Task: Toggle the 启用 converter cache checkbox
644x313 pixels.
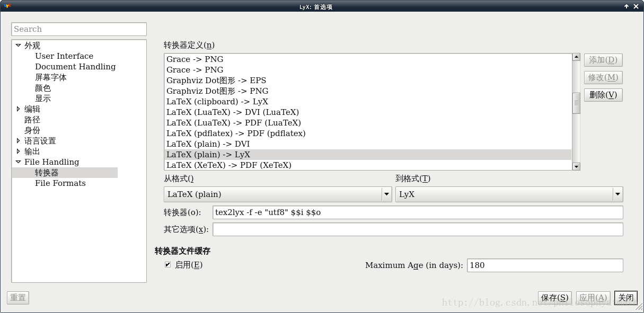Action: pos(167,264)
